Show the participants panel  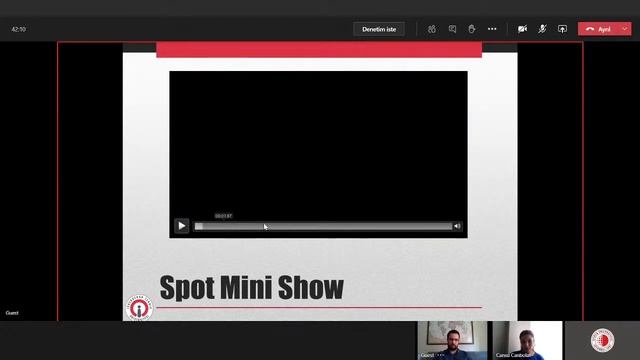[432, 29]
